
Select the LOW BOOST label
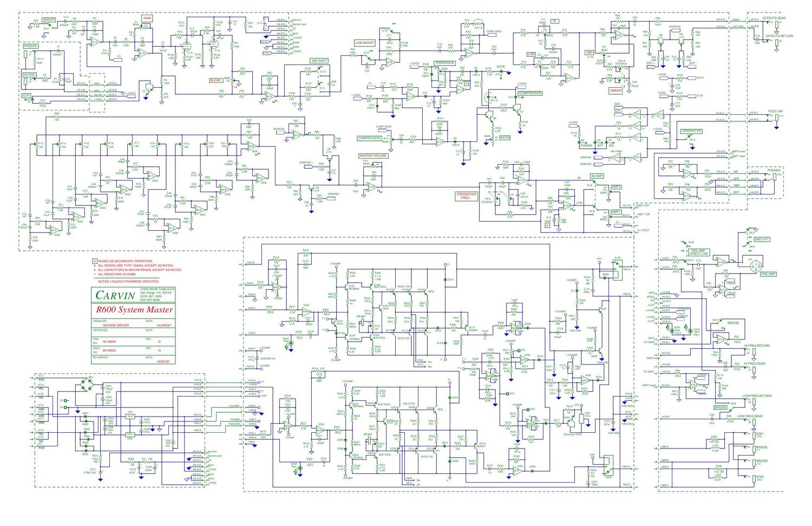pos(365,42)
